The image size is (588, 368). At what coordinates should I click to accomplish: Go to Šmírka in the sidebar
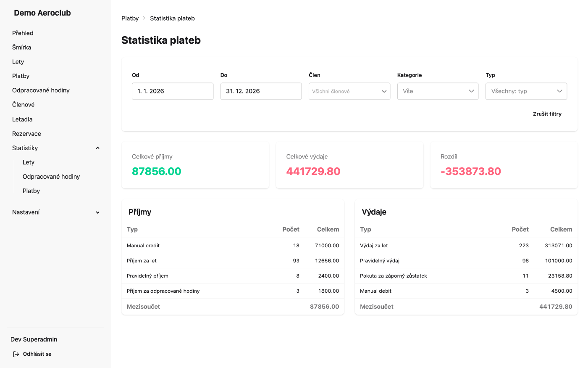22,47
